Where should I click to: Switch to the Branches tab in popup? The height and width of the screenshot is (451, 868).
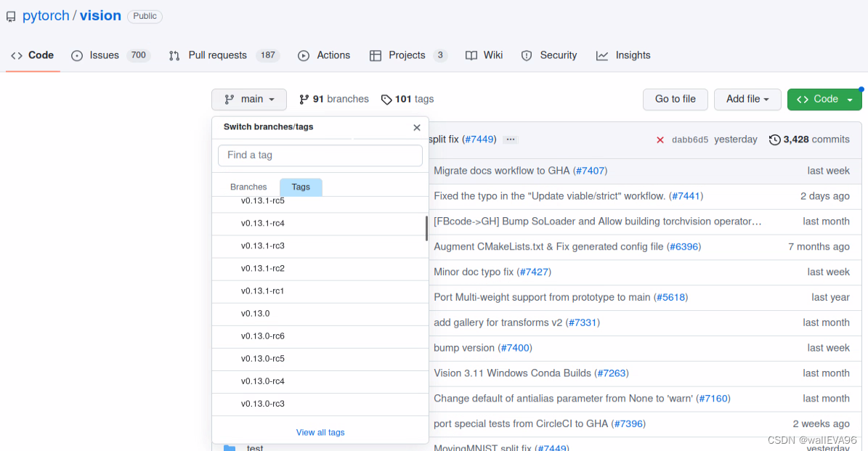(248, 187)
